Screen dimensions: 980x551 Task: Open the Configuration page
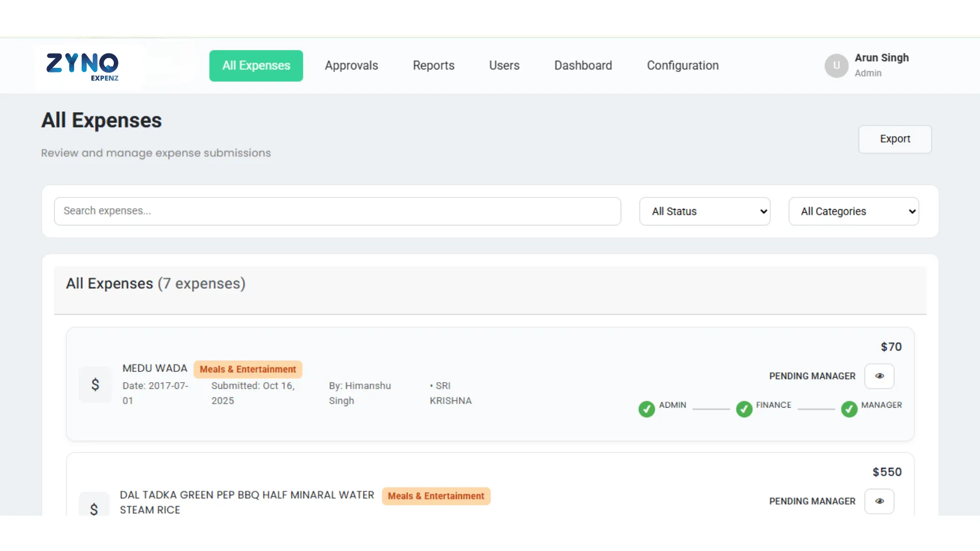[x=682, y=66]
